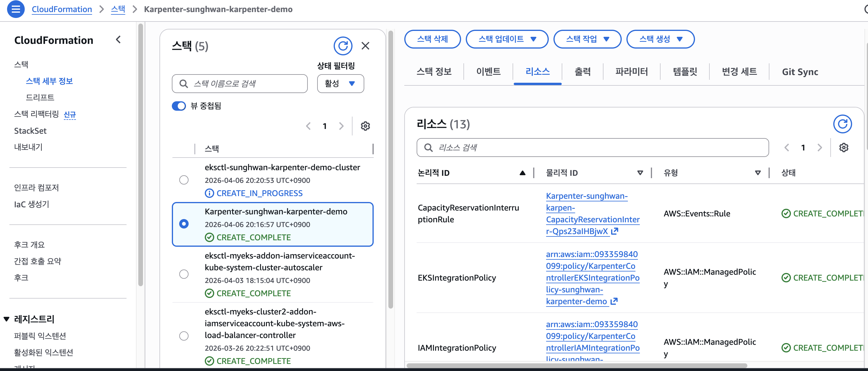
Task: Open invocation summary in sidebar
Action: [37, 261]
